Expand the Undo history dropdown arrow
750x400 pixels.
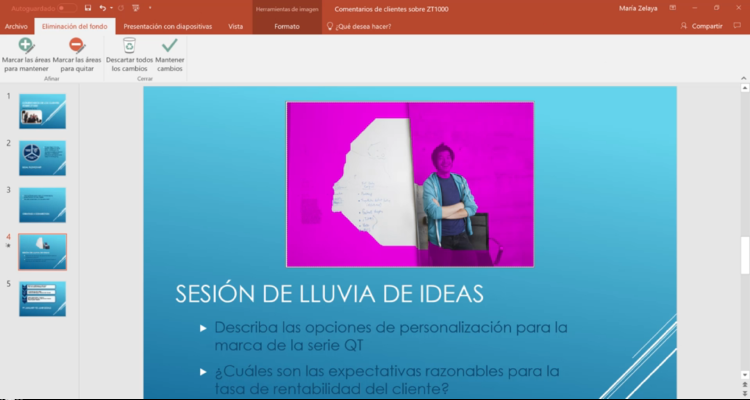click(x=110, y=8)
